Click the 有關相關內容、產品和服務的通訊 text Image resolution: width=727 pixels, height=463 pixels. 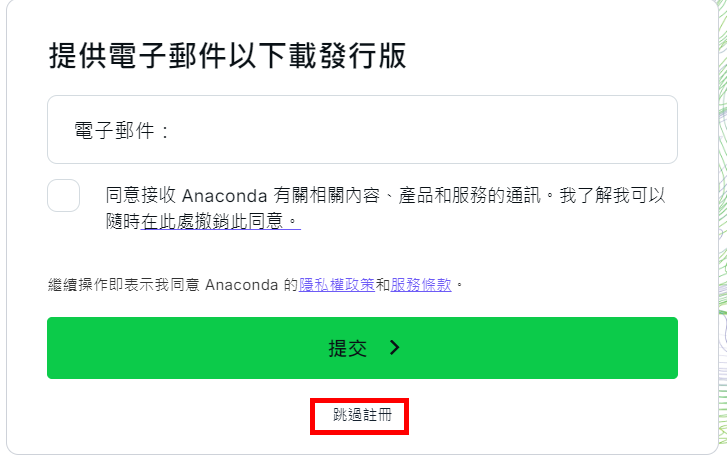click(407, 196)
